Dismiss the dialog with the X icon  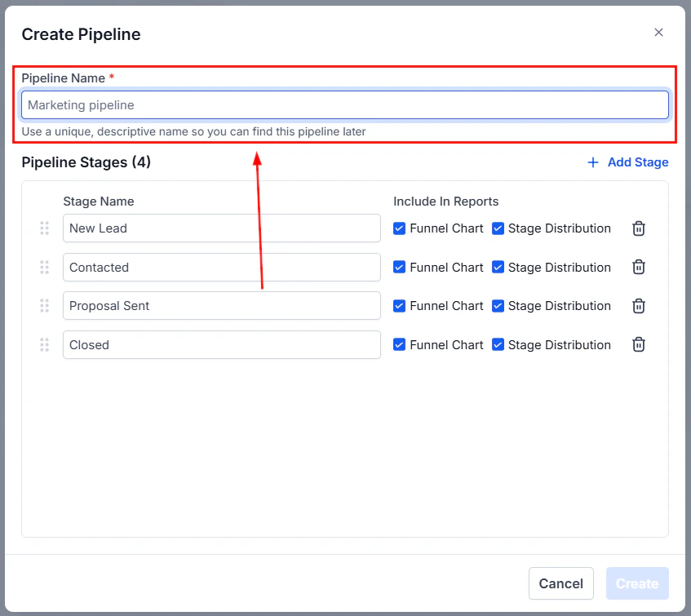coord(658,33)
